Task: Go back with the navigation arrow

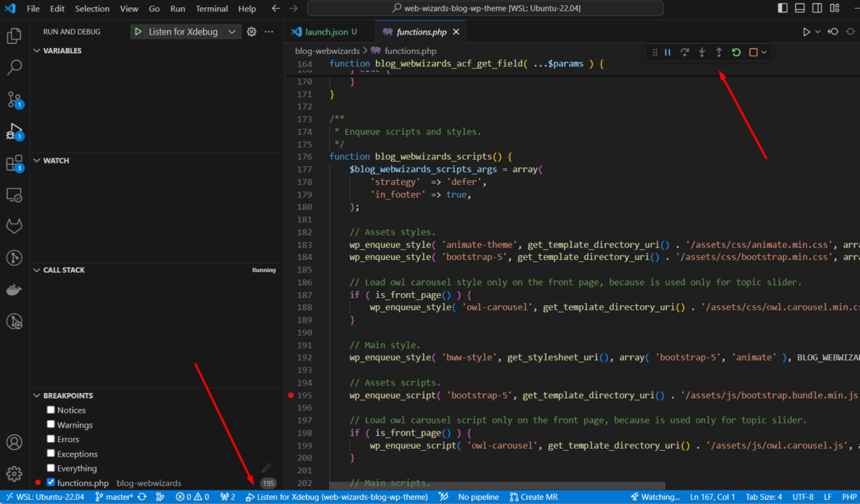Action: 276,8
